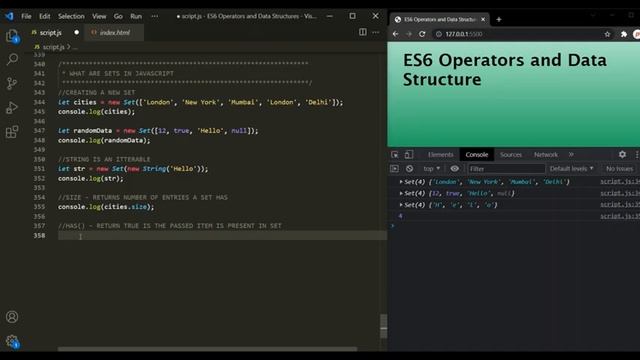This screenshot has width=640, height=360.
Task: Open Run and Debug view
Action: click(12, 108)
